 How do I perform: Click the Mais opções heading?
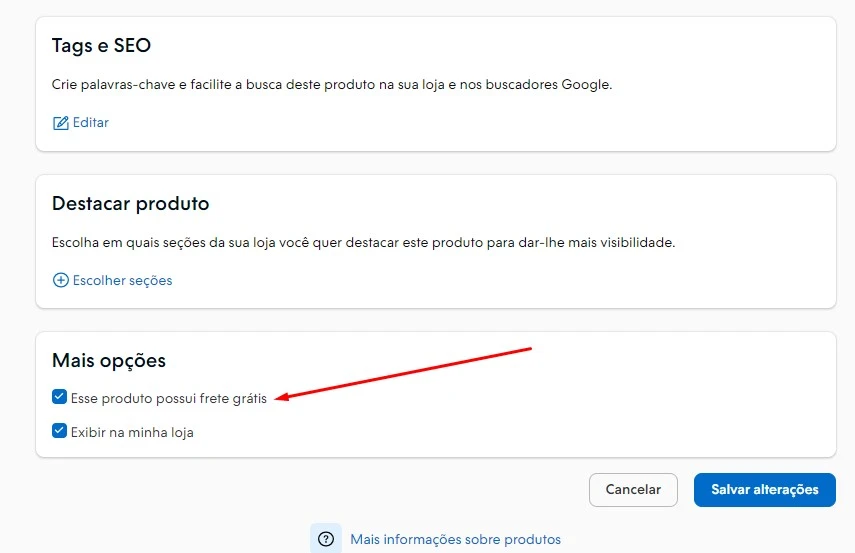pos(108,361)
